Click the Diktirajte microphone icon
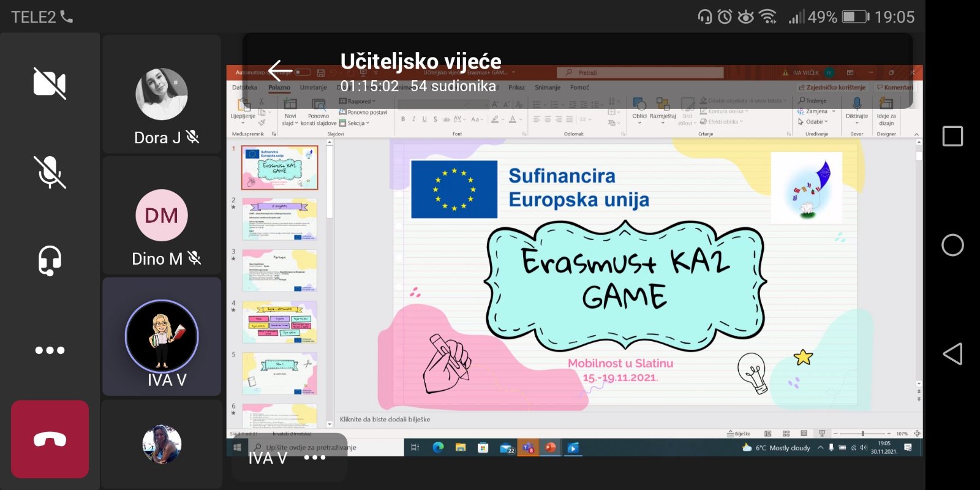Viewport: 980px width, 490px height. point(857,105)
